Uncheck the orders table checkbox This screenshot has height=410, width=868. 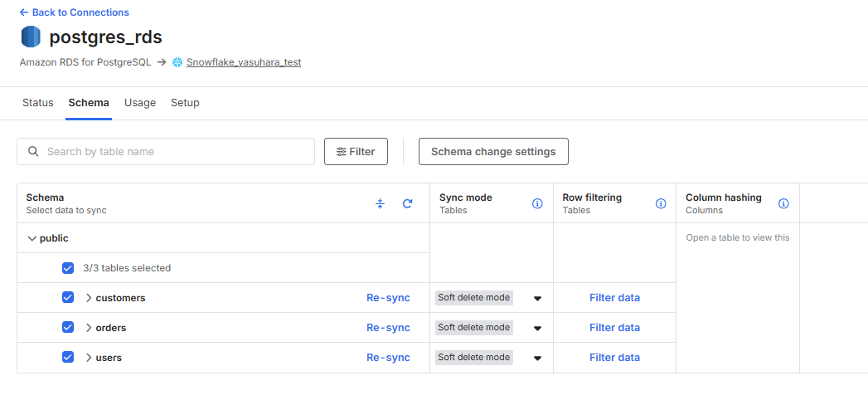tap(68, 327)
